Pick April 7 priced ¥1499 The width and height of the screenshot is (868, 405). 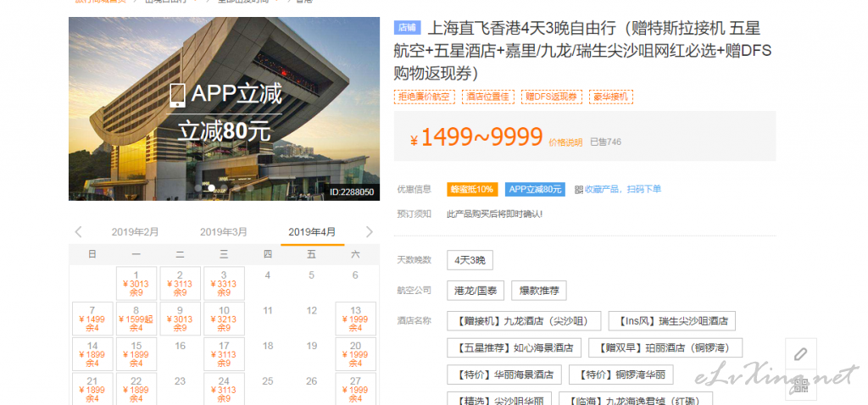coord(92,319)
